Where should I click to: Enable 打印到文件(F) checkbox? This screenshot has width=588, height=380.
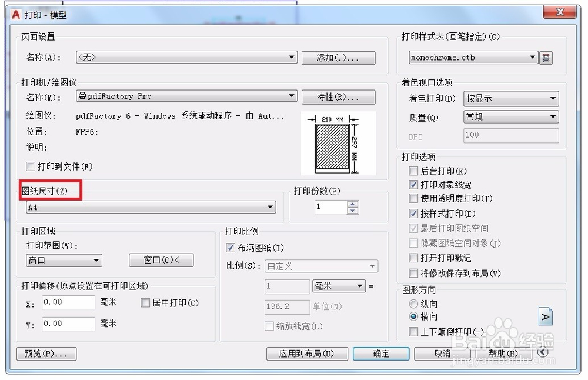(x=31, y=166)
